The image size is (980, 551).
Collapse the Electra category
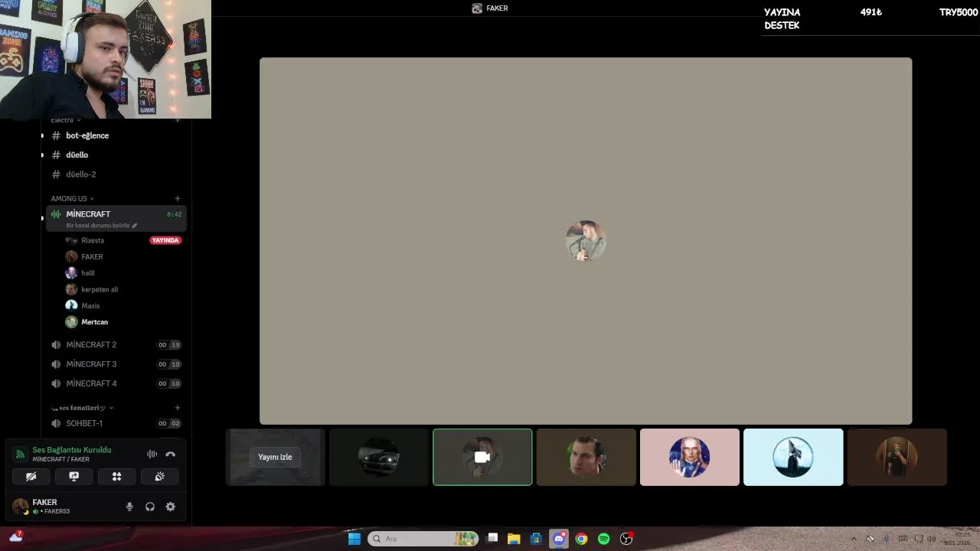[66, 119]
